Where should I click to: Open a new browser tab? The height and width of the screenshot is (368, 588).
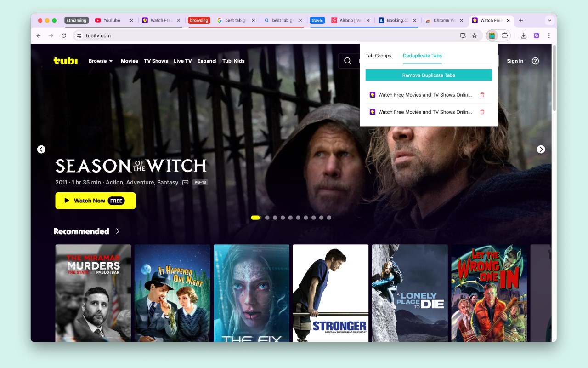(521, 20)
